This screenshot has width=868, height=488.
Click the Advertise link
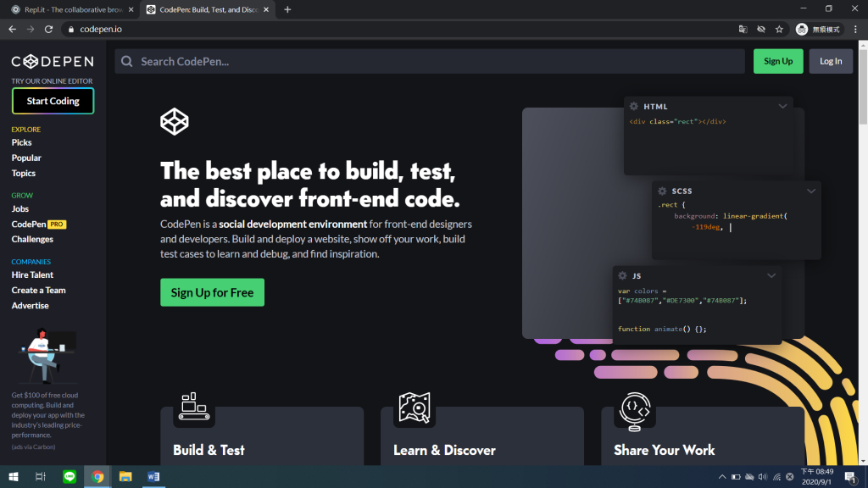[x=30, y=305]
